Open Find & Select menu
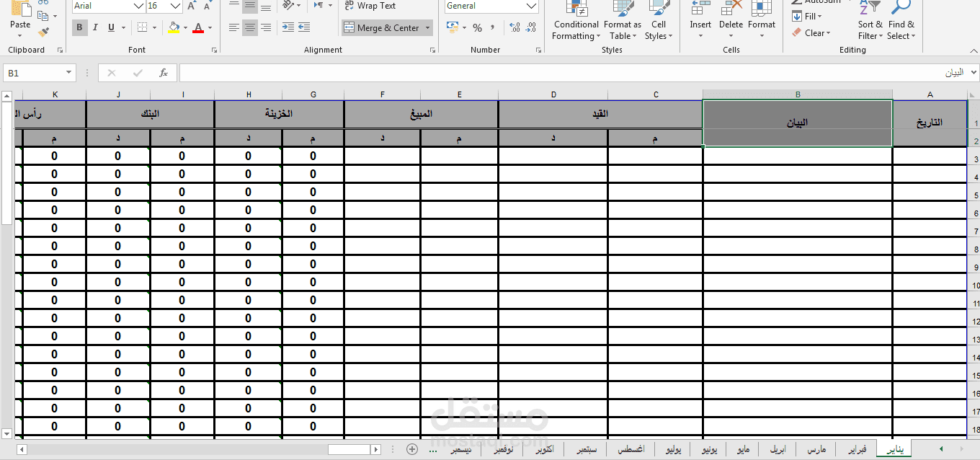The width and height of the screenshot is (980, 460). pyautogui.click(x=901, y=20)
